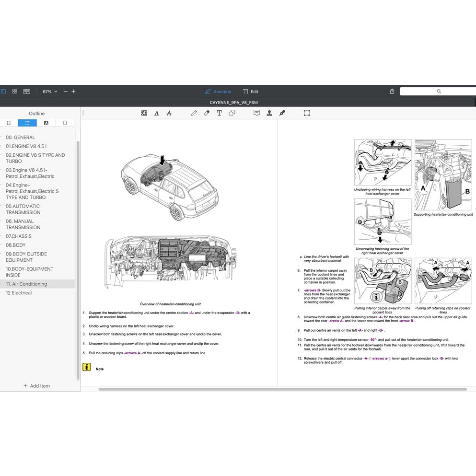Select the pencil drawing tool
This screenshot has width=476, height=476.
point(194,113)
